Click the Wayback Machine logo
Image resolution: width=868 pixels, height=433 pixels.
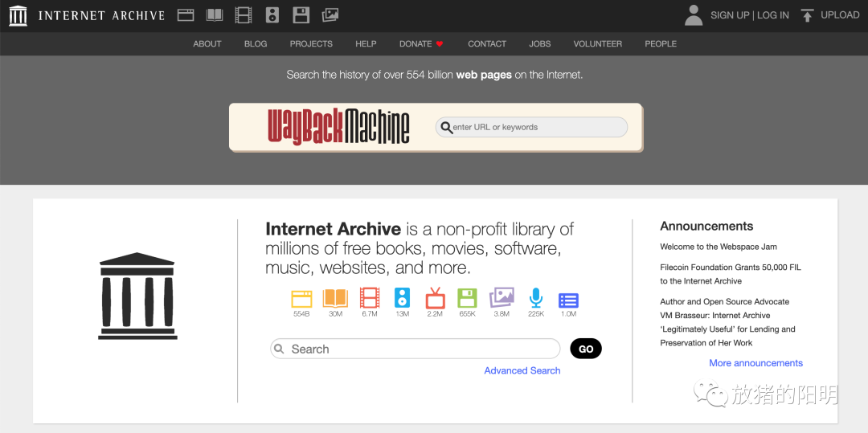click(339, 127)
